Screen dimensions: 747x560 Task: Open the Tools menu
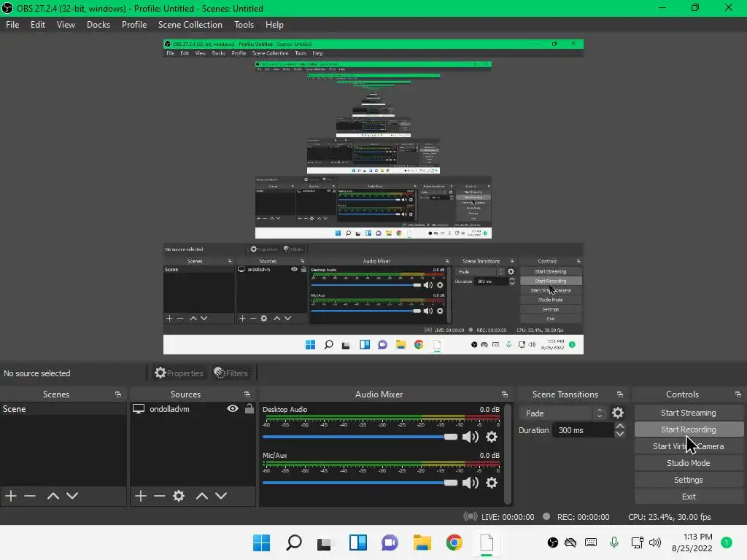coord(244,25)
